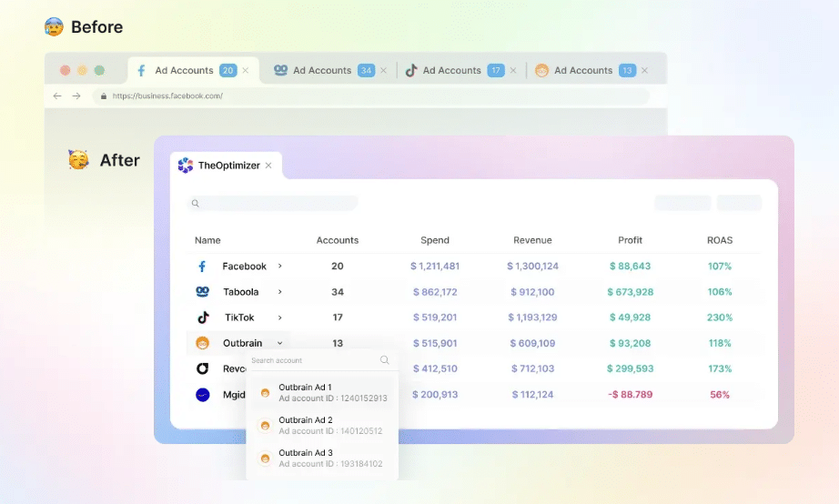Expand the Facebook row chevron

point(280,266)
